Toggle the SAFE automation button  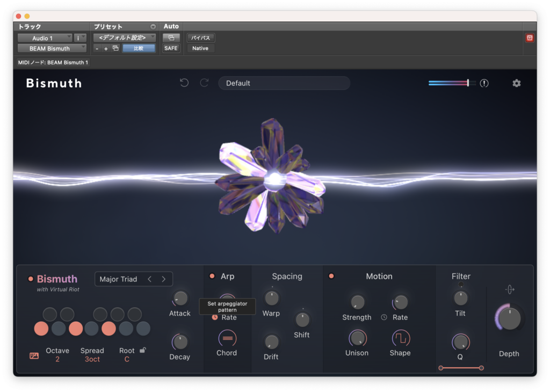[x=171, y=48]
